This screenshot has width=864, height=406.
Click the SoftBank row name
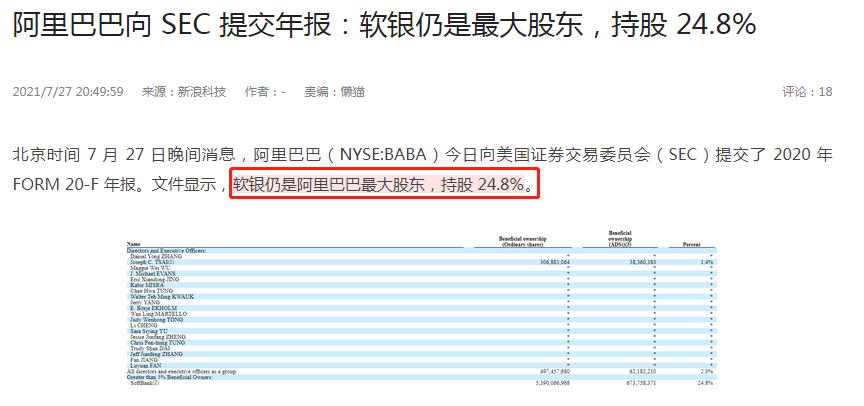pos(144,383)
